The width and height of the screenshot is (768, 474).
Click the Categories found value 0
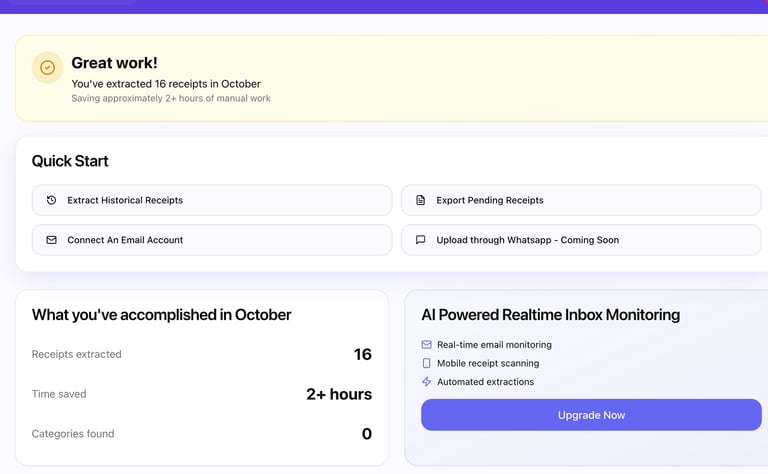click(366, 434)
